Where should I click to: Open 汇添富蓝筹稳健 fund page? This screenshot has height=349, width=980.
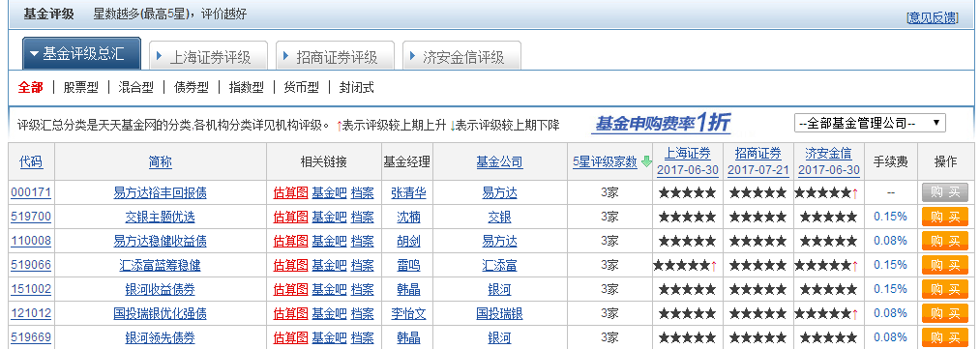(x=160, y=265)
